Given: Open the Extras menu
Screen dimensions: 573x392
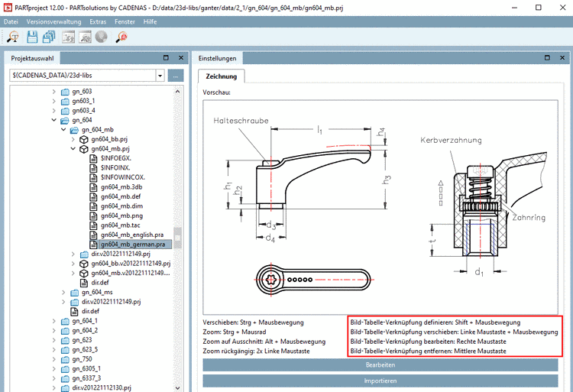Looking at the screenshot, I should 98,21.
